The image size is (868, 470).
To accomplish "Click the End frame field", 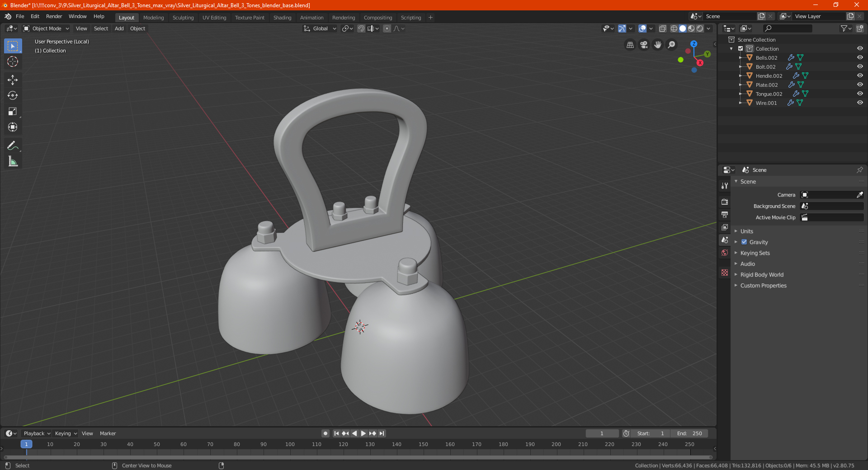I will (689, 433).
